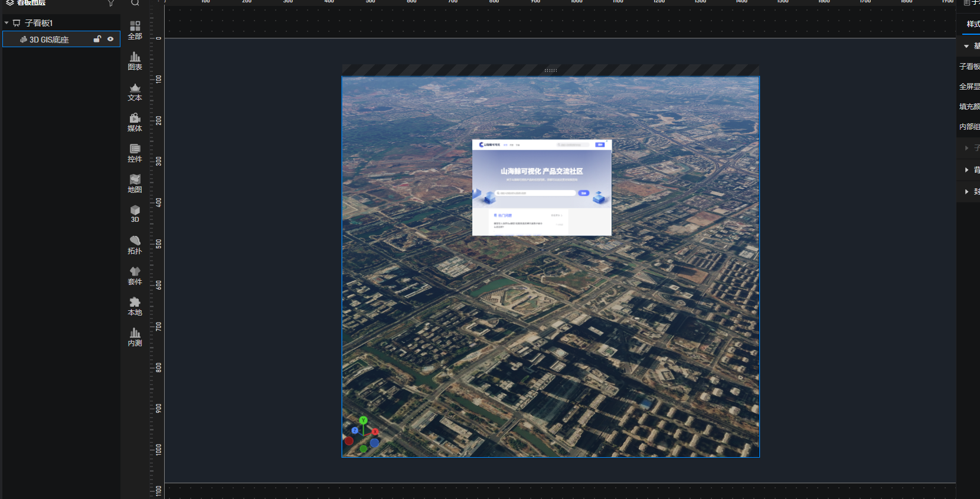Open the 套件 kit components category
This screenshot has height=499, width=980.
135,275
